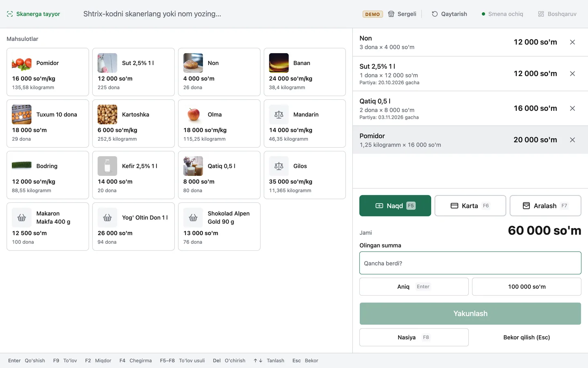Viewport: 588px width, 368px height.
Task: Select the Non cart row
Action: tap(470, 42)
